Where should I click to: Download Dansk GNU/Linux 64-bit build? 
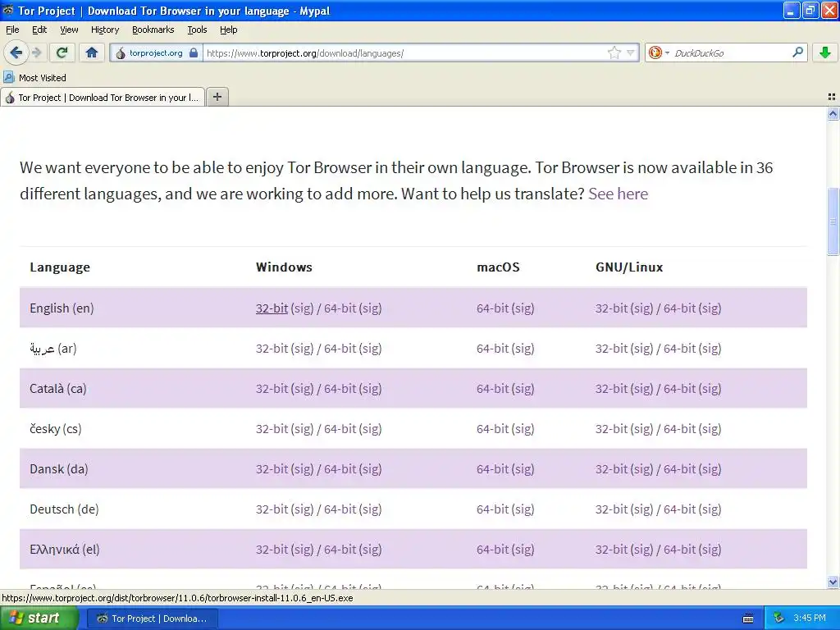click(x=680, y=468)
